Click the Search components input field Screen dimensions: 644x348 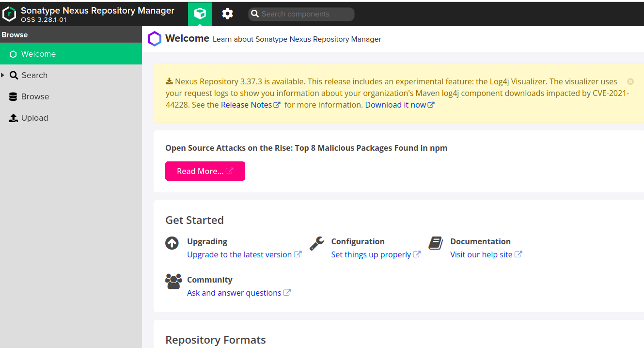[x=300, y=14]
